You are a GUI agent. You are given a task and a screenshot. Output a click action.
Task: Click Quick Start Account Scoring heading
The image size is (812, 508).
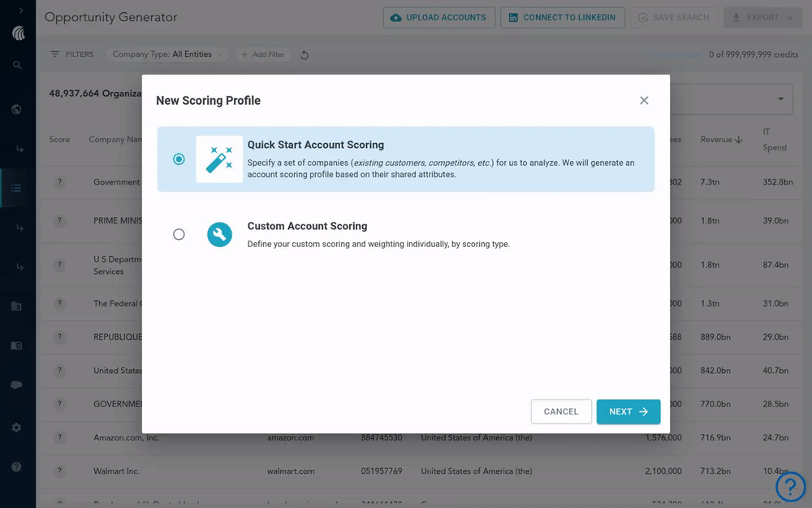tap(315, 145)
